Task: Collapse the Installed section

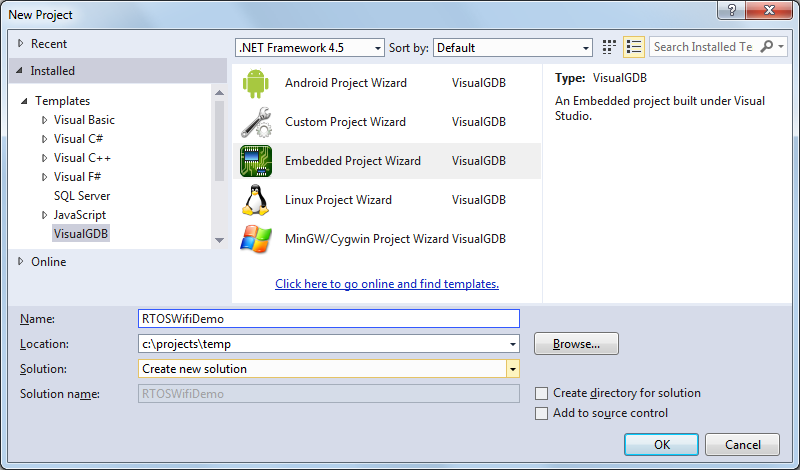Action: [19, 70]
